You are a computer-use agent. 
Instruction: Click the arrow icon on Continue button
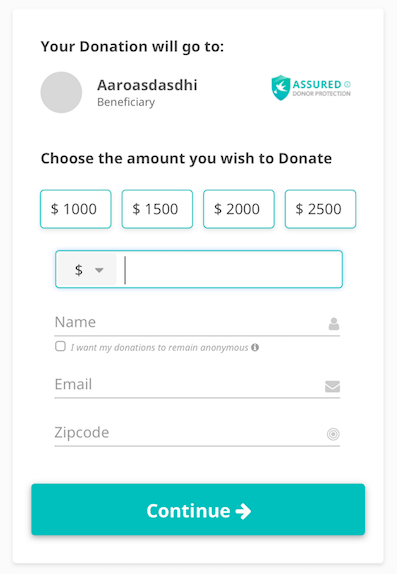[x=243, y=511]
